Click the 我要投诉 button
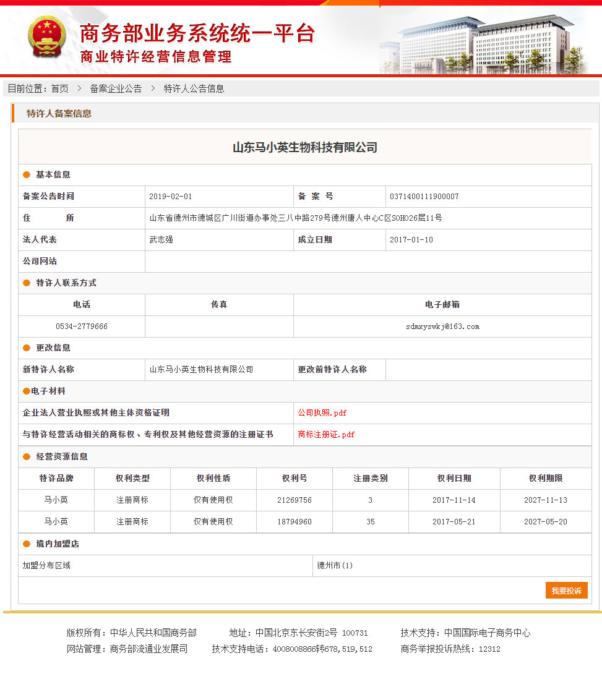 (x=566, y=591)
